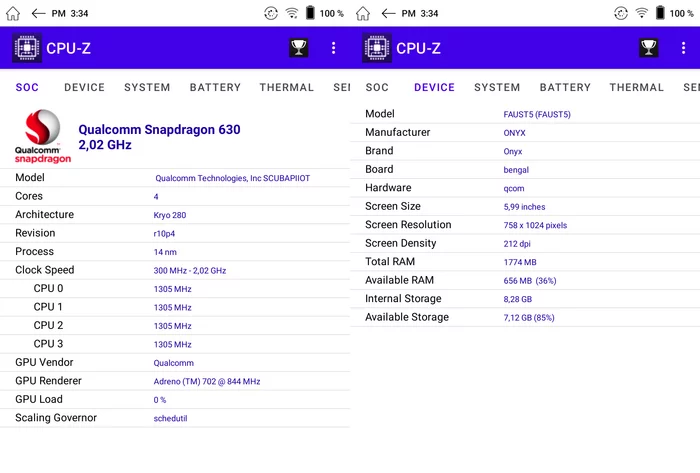Tap value Adreno (TM) 702 @ 844 MHz
Image resolution: width=700 pixels, height=473 pixels.
207,382
